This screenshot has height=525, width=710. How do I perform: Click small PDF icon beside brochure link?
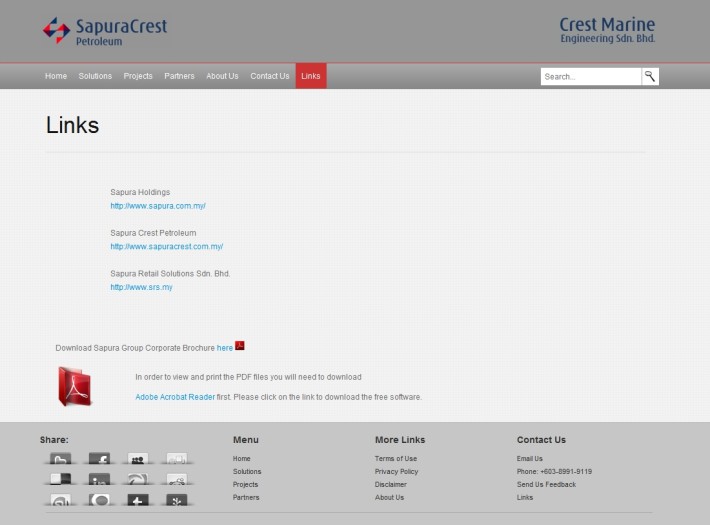240,346
